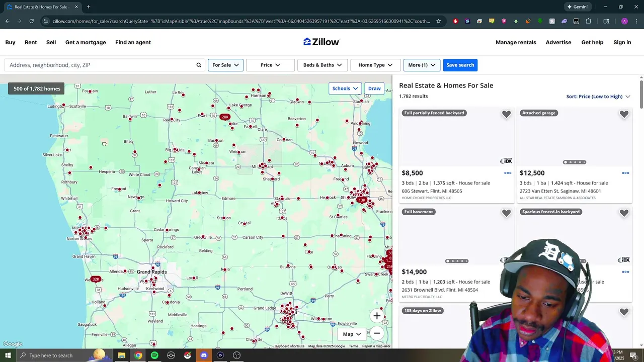Open the Home Type filter
This screenshot has height=362, width=644.
click(x=375, y=65)
